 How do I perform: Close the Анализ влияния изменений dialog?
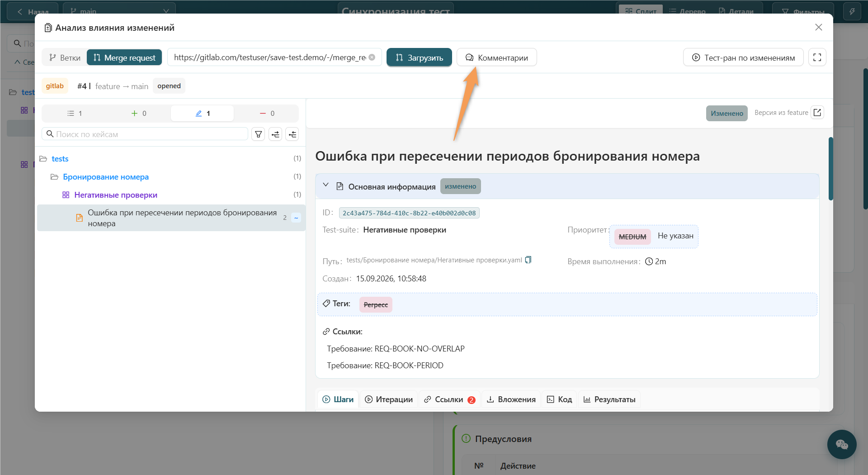818,27
